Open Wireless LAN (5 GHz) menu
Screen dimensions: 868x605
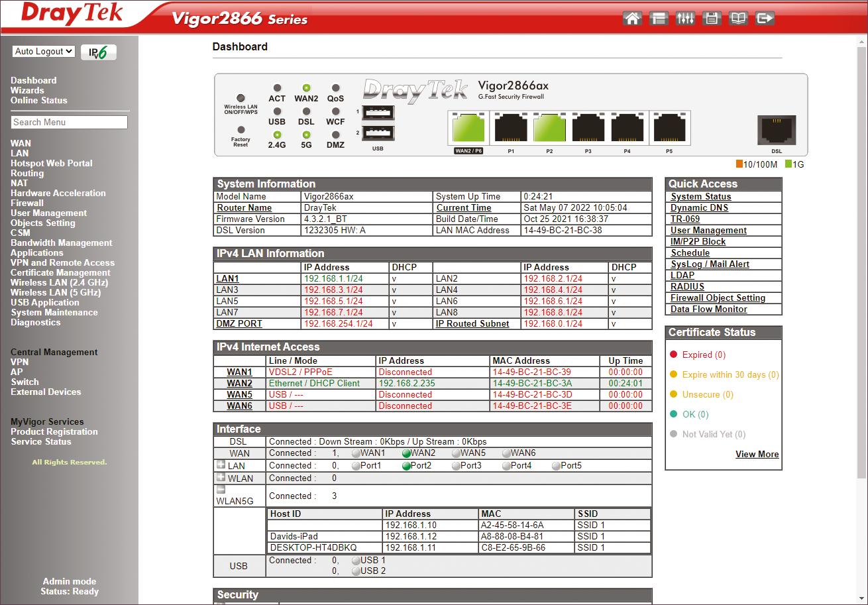point(56,292)
